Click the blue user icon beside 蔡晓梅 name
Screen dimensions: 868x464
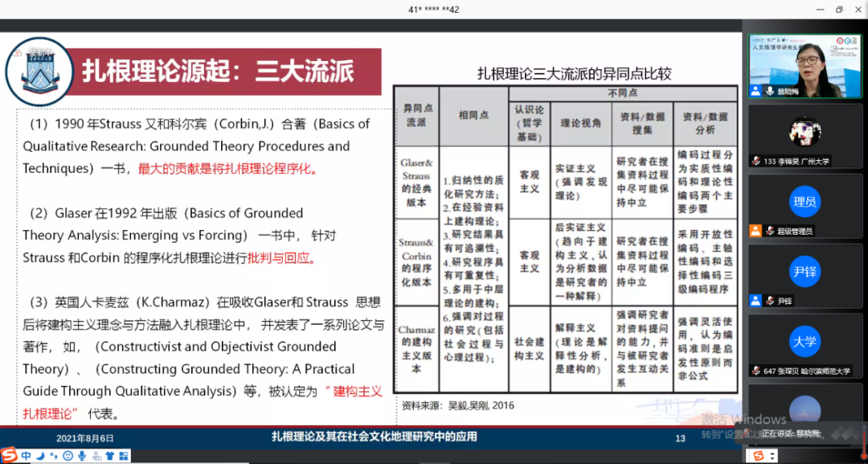pos(755,92)
